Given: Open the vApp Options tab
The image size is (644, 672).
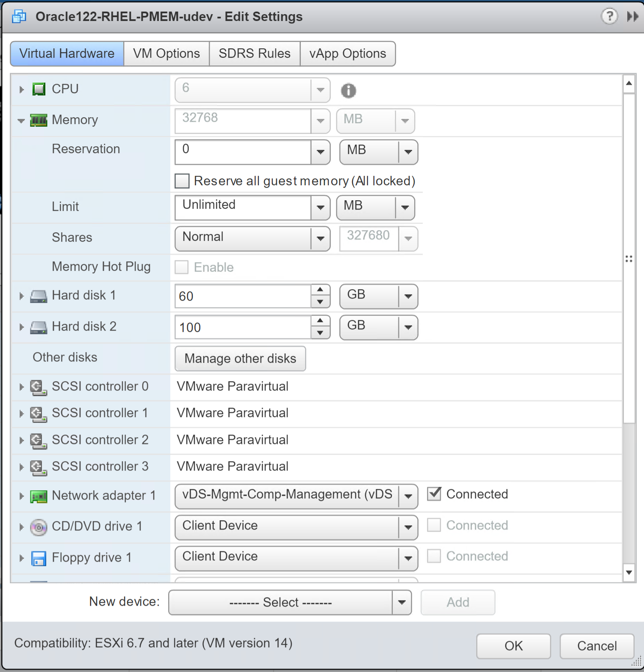Looking at the screenshot, I should (347, 53).
